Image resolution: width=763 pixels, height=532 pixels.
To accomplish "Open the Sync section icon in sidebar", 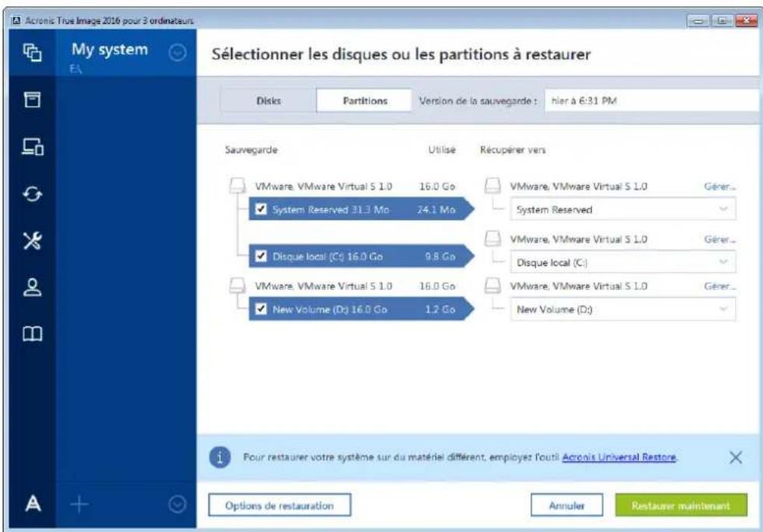I will (x=32, y=194).
